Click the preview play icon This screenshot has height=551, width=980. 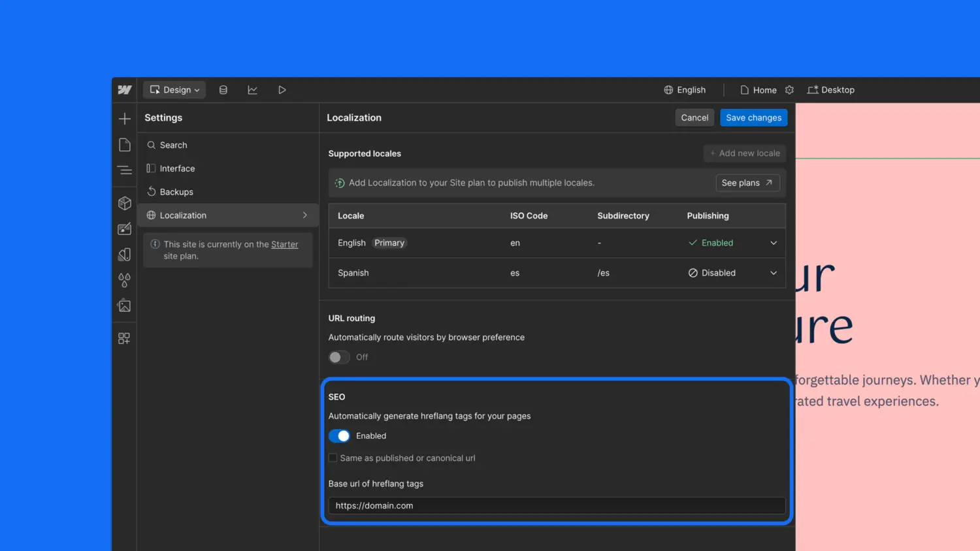point(282,90)
